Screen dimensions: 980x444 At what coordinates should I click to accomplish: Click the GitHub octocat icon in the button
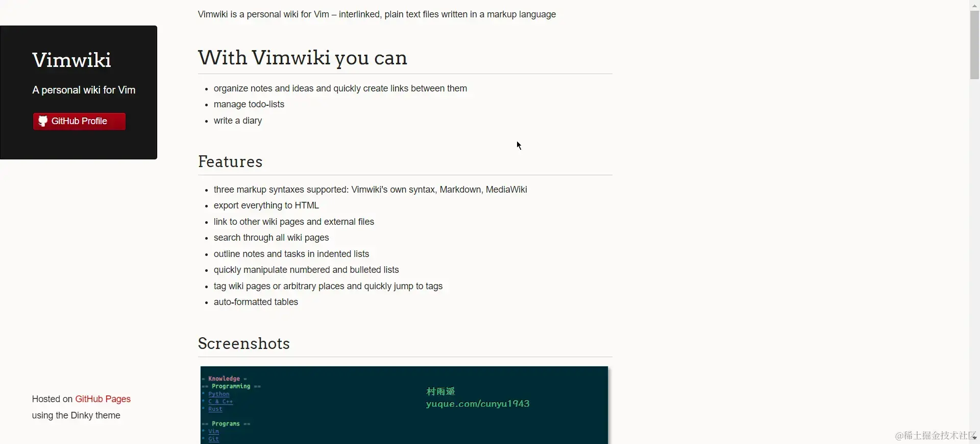43,121
